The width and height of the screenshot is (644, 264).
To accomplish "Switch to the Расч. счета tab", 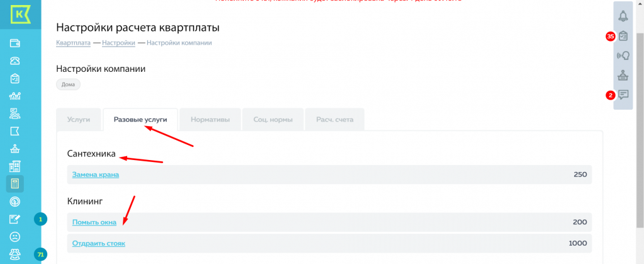I will [x=335, y=120].
